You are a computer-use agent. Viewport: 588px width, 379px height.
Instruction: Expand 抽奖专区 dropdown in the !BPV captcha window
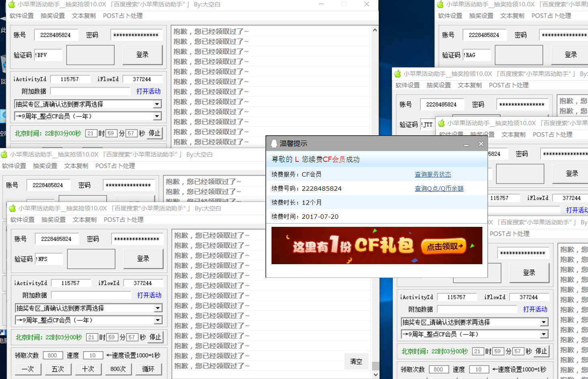[x=157, y=104]
